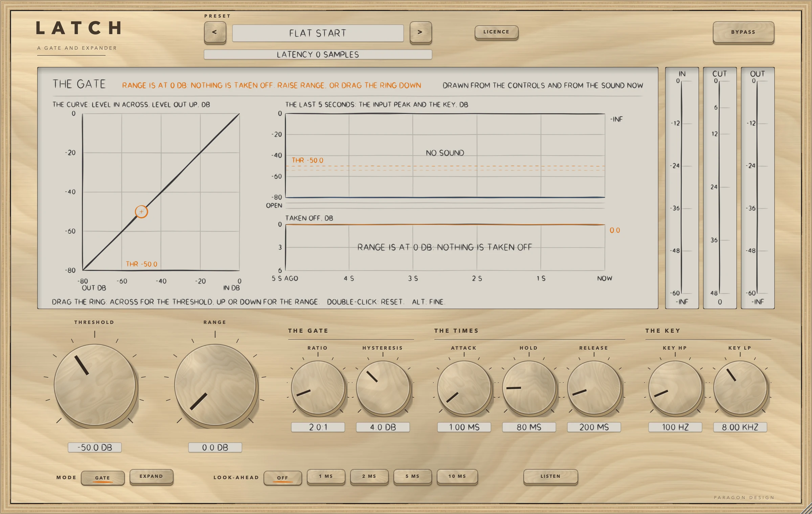Click the Key LP knob
812x514 pixels.
pos(740,388)
